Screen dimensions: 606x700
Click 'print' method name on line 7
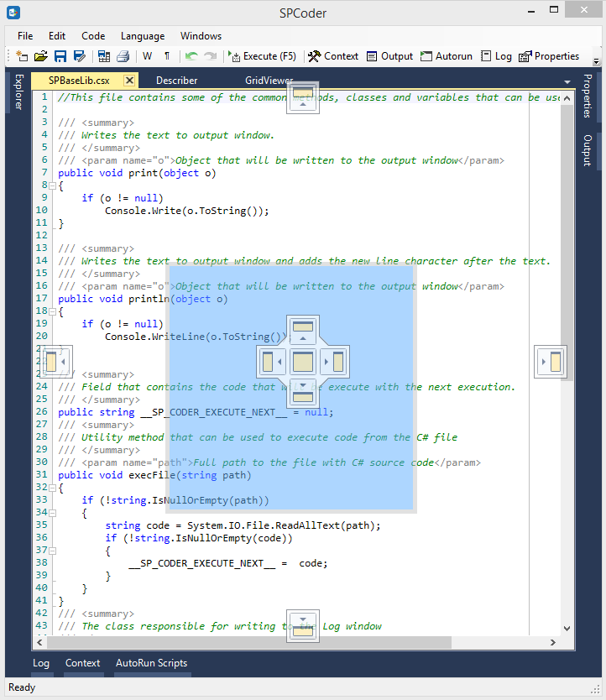pyautogui.click(x=144, y=173)
